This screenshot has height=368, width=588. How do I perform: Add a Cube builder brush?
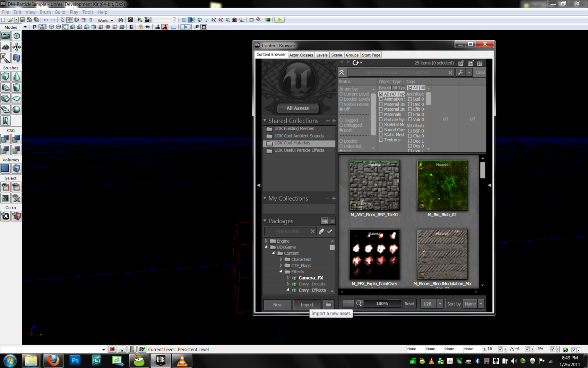(x=6, y=76)
